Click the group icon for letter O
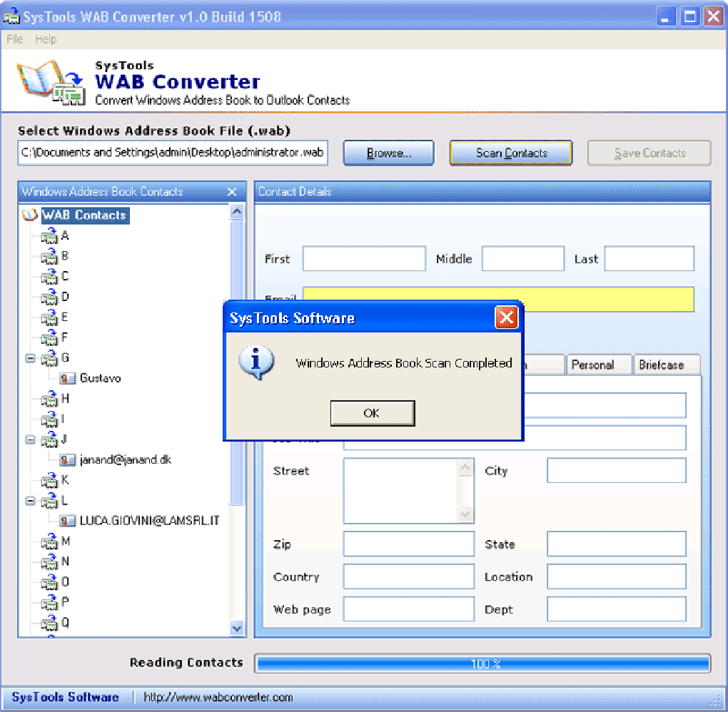728x712 pixels. pos(50,583)
